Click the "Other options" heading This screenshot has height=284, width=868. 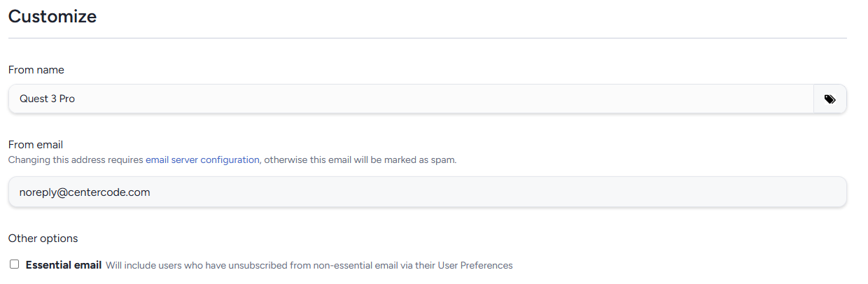43,239
